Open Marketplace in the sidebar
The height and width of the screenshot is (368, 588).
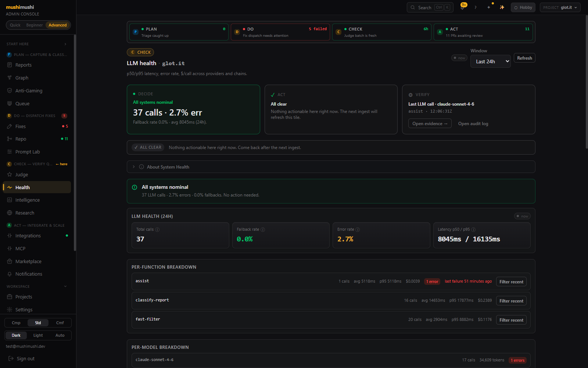tap(37, 261)
